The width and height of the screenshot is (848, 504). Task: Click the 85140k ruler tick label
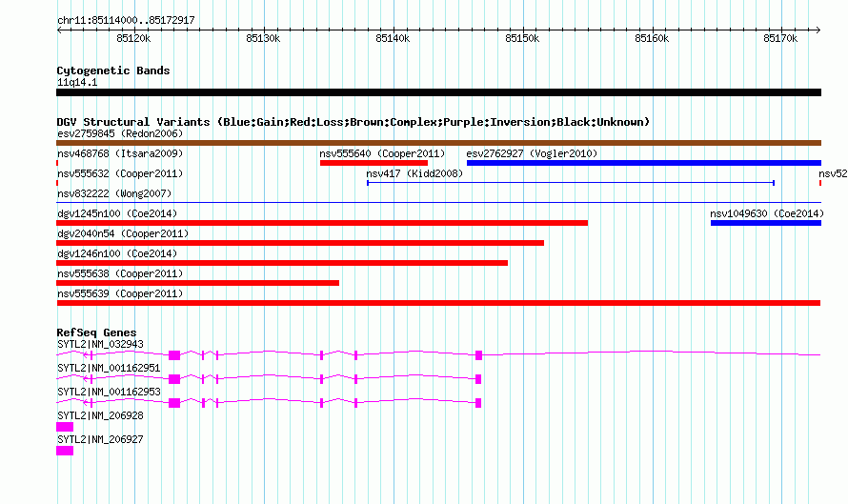(393, 38)
